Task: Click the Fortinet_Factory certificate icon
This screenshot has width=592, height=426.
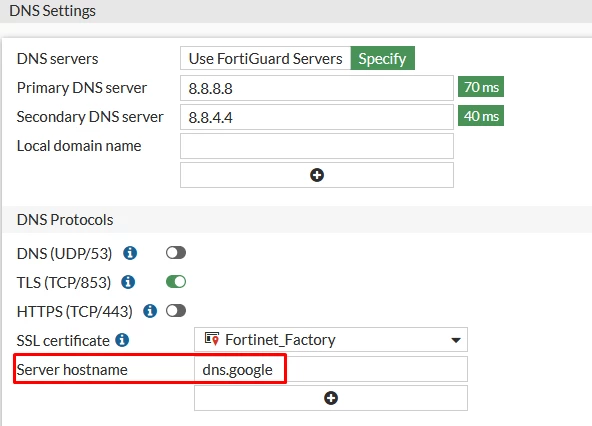Action: tap(212, 339)
